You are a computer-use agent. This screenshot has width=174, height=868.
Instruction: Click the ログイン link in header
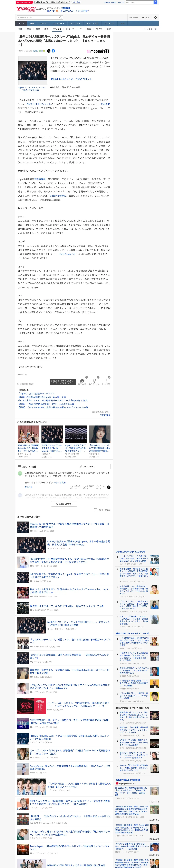coord(51,11)
